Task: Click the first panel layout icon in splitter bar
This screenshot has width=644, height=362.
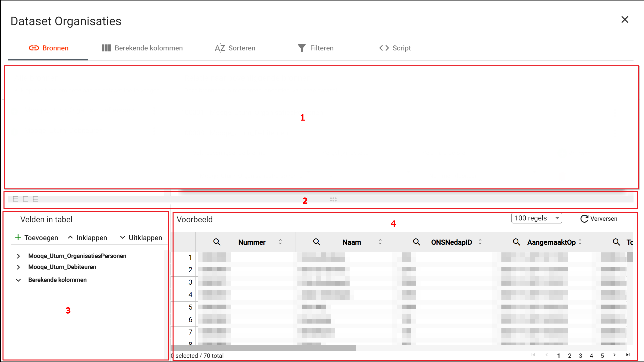Action: tap(16, 199)
